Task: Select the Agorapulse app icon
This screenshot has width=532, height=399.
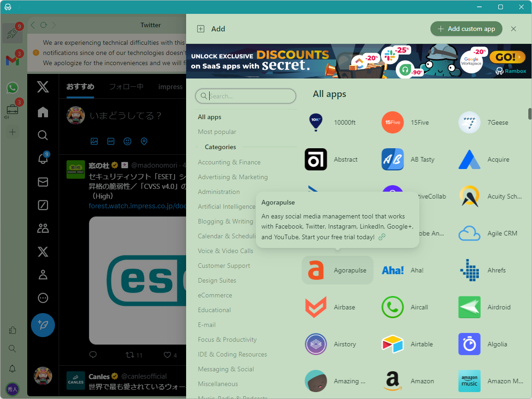Action: tap(315, 270)
